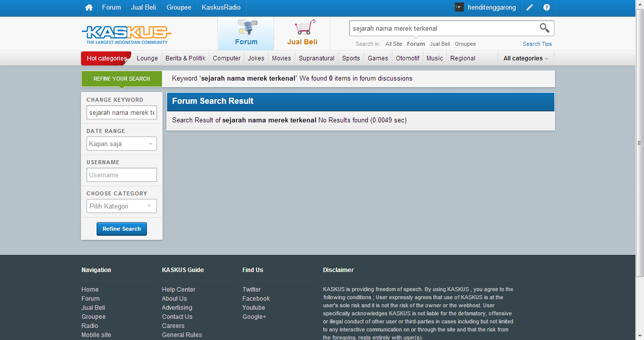Image resolution: width=644 pixels, height=340 pixels.
Task: Switch to the Forum tab with microphone icon
Action: point(246,33)
